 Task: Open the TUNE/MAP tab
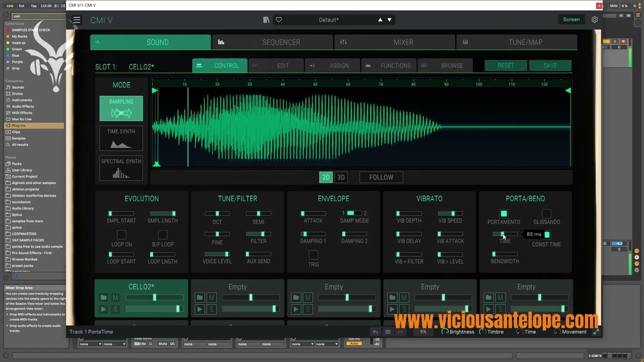point(517,42)
